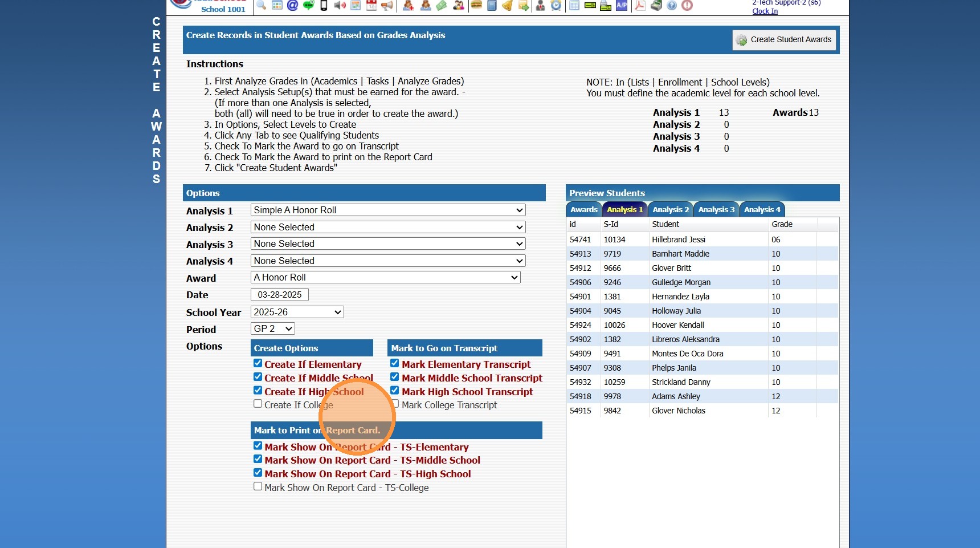Open the hamburger lunch icon
This screenshot has width=980, height=548.
point(476,6)
